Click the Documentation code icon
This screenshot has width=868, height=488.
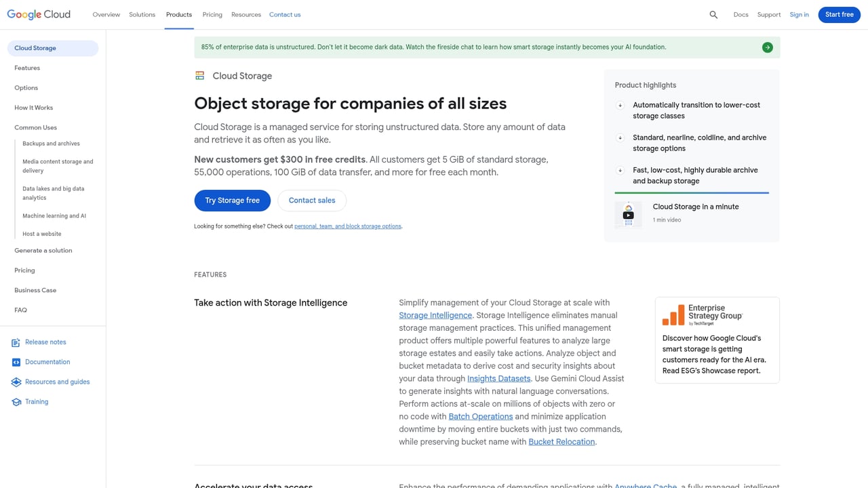(x=15, y=362)
